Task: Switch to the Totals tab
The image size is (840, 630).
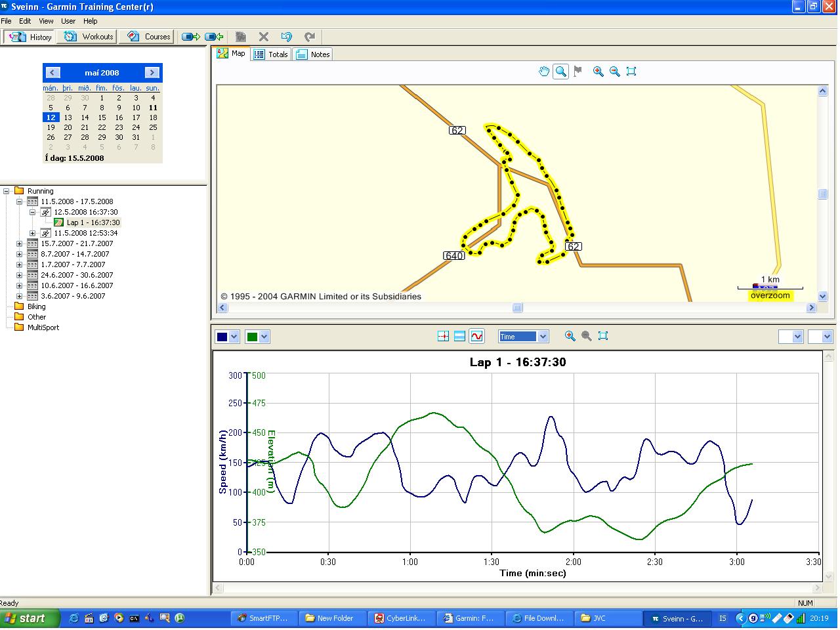Action: pyautogui.click(x=271, y=54)
